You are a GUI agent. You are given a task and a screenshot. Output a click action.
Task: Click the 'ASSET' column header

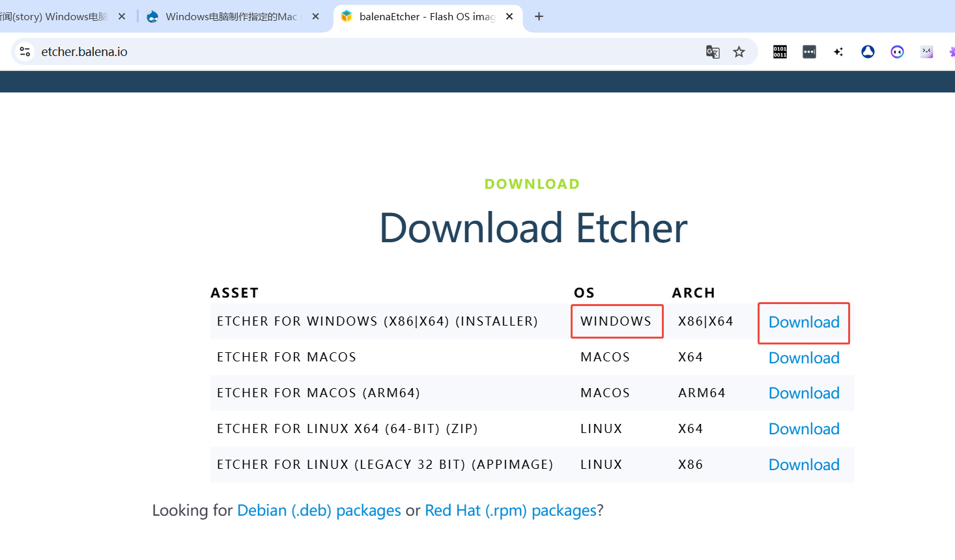235,293
